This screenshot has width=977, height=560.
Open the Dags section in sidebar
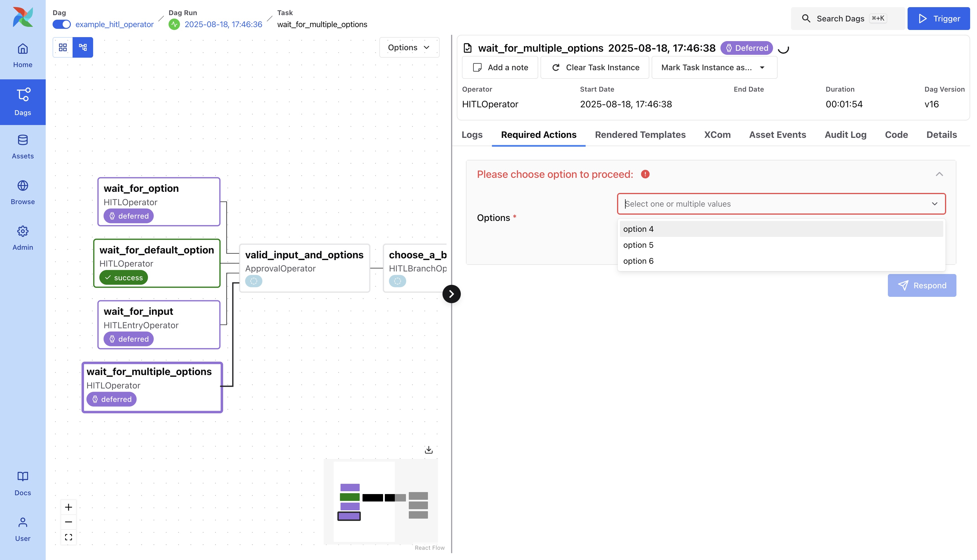click(x=23, y=102)
